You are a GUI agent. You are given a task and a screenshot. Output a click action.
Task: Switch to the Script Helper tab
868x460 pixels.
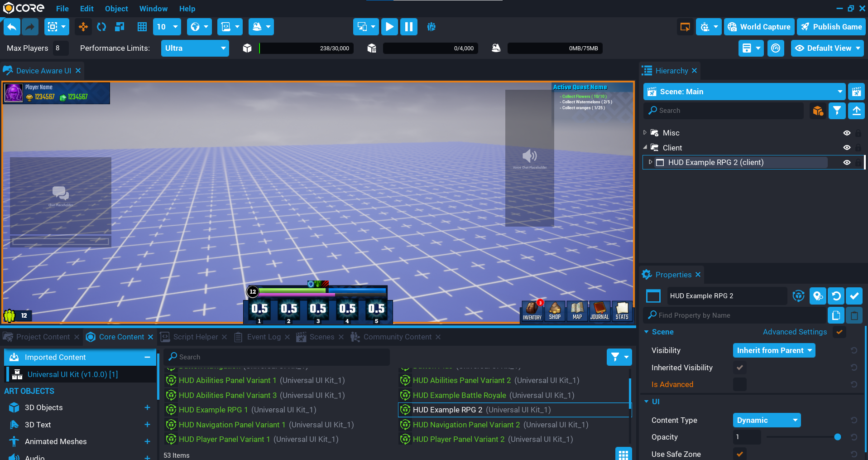coord(196,337)
